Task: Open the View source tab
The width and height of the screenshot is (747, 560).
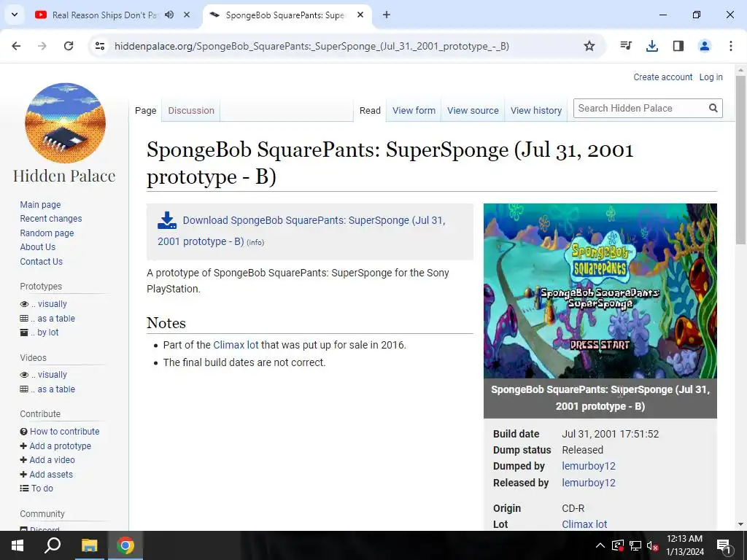Action: tap(473, 111)
